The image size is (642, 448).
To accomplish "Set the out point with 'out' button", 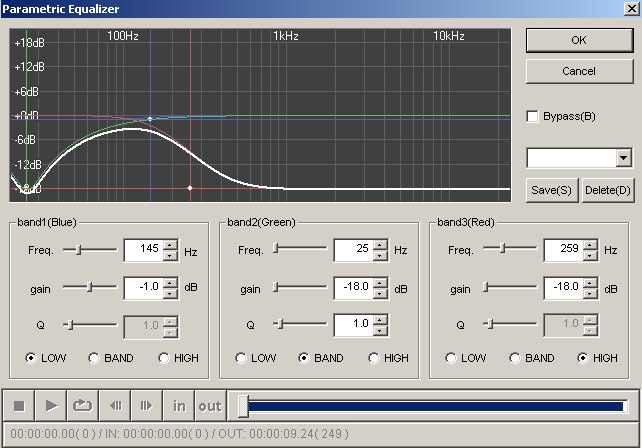I will [x=210, y=406].
